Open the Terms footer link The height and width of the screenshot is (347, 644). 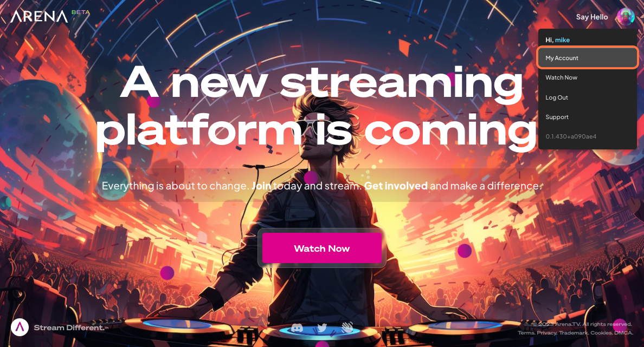(x=526, y=332)
